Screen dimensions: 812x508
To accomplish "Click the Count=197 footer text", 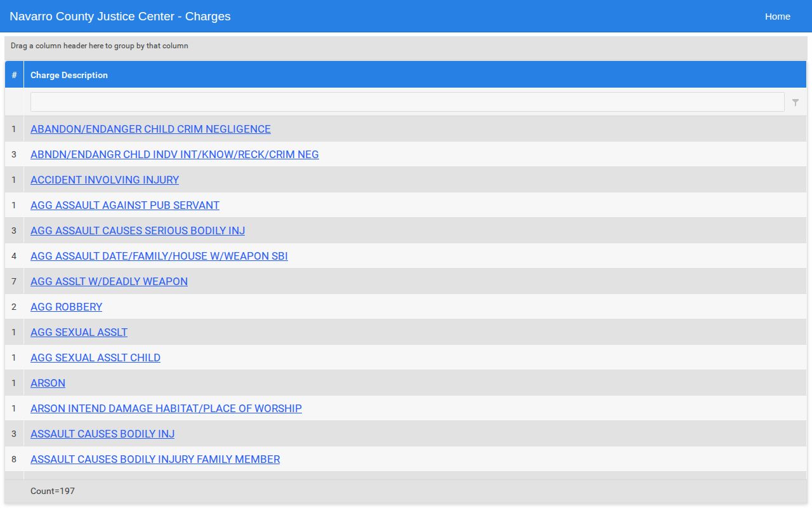I will (x=53, y=491).
